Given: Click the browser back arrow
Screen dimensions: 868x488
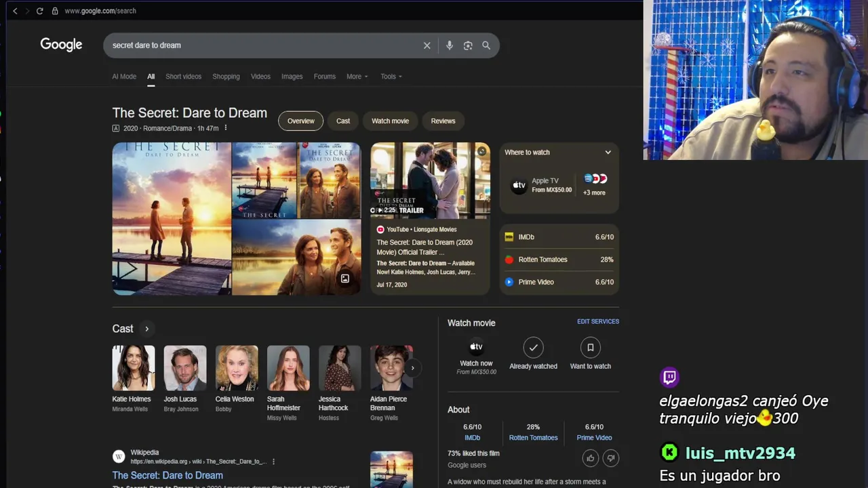Looking at the screenshot, I should tap(15, 11).
